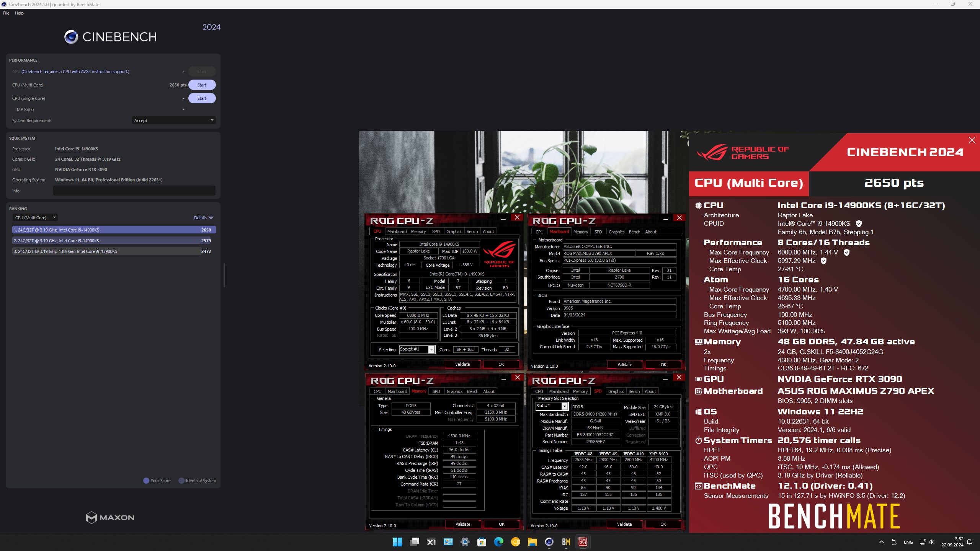Start the CPU (Single Core) benchmark

(x=202, y=98)
